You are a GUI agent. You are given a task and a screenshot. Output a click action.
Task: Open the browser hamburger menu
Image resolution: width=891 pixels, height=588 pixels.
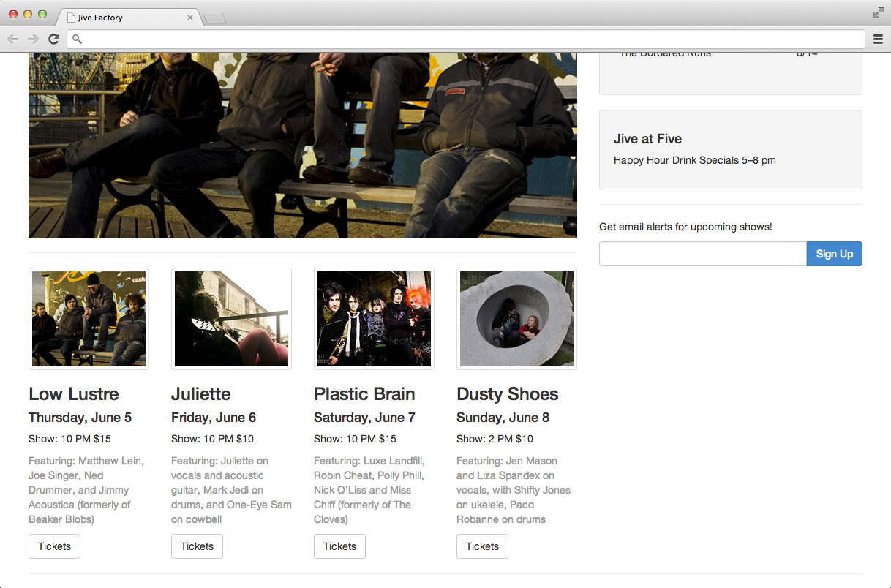tap(878, 39)
